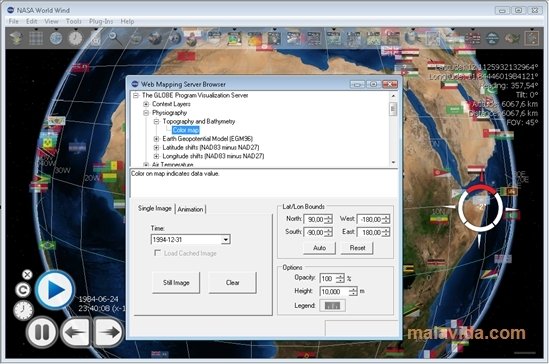Click the round X close icon above play
Viewport: 549px width, 364px height.
pyautogui.click(x=27, y=275)
